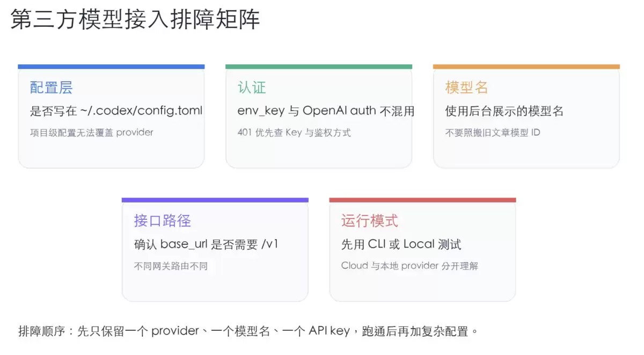The width and height of the screenshot is (644, 355).
Task: Click the 不同网关路由不同 note
Action: click(171, 266)
